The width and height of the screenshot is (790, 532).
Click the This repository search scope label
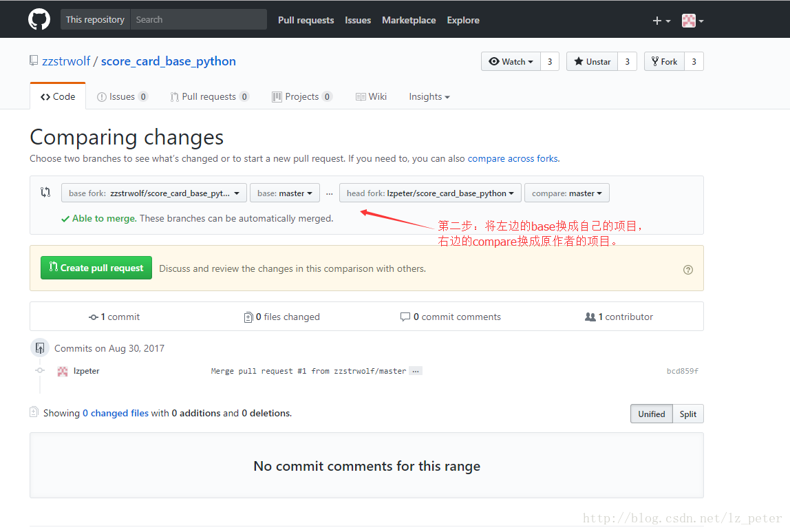point(95,20)
